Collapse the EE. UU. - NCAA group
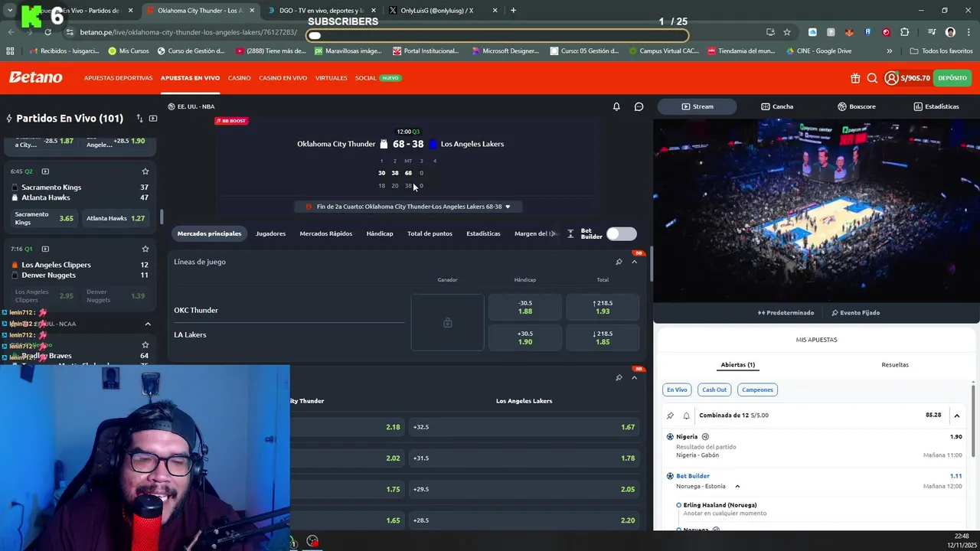 (x=148, y=324)
